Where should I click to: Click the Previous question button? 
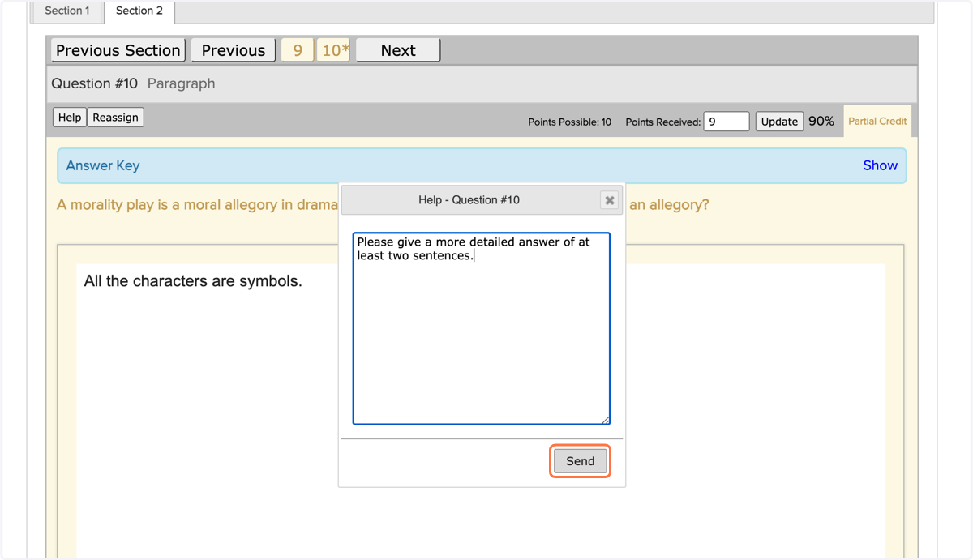pyautogui.click(x=234, y=50)
